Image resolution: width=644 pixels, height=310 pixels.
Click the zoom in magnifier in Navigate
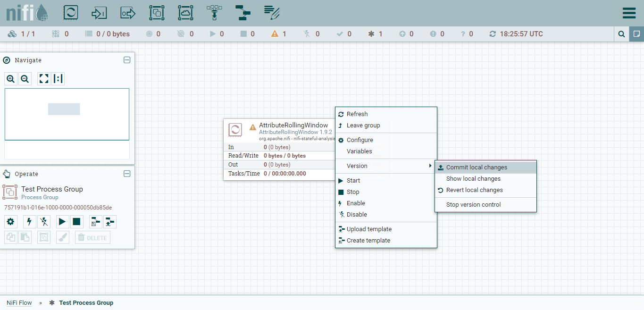11,79
